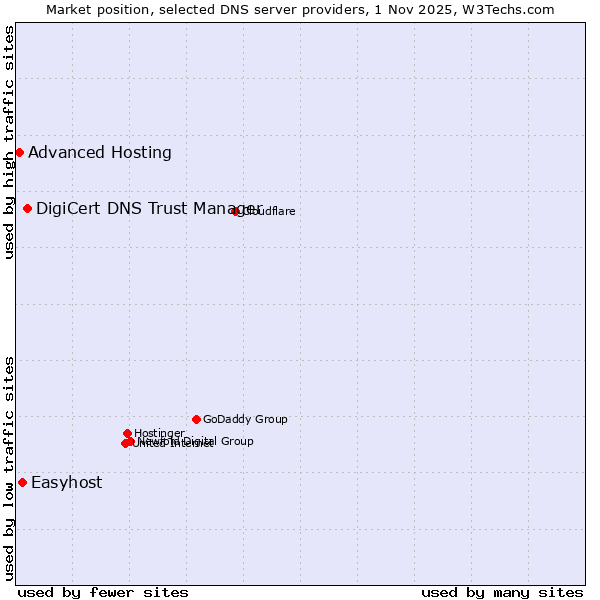Click the red Advanced Hosting data point
The image size is (600, 600).
point(19,152)
